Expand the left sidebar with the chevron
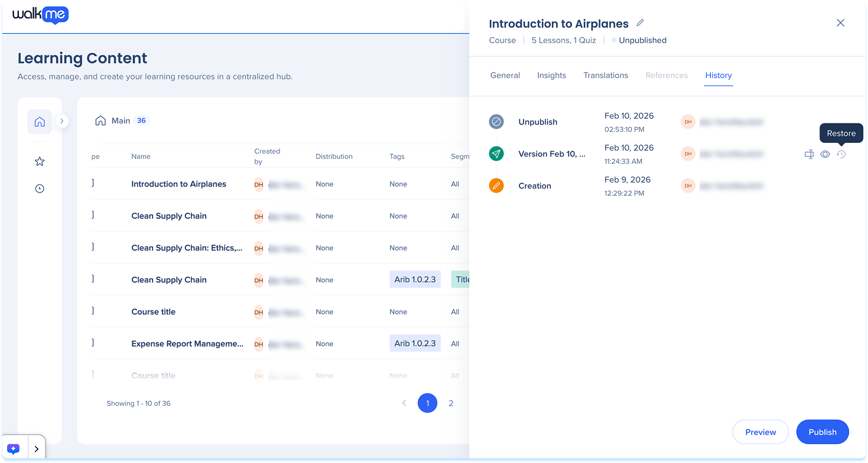 click(x=62, y=121)
